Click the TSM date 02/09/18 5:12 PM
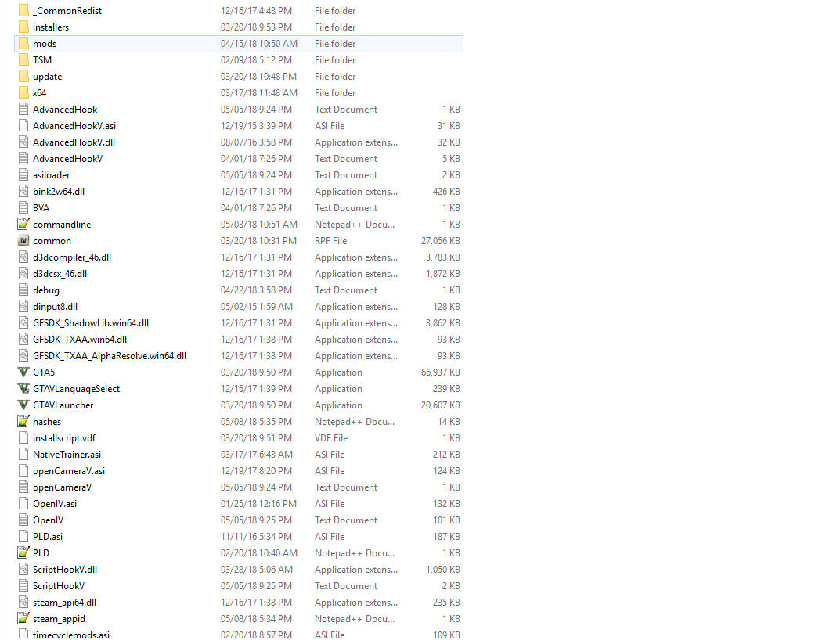Screen dimensions: 815x644 (256, 60)
